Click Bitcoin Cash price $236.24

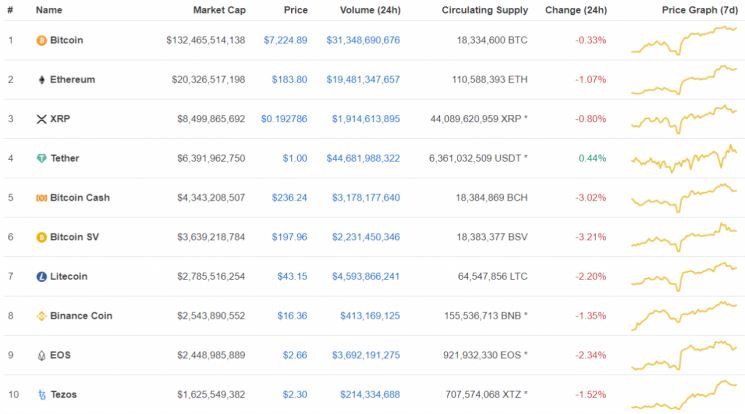[289, 198]
